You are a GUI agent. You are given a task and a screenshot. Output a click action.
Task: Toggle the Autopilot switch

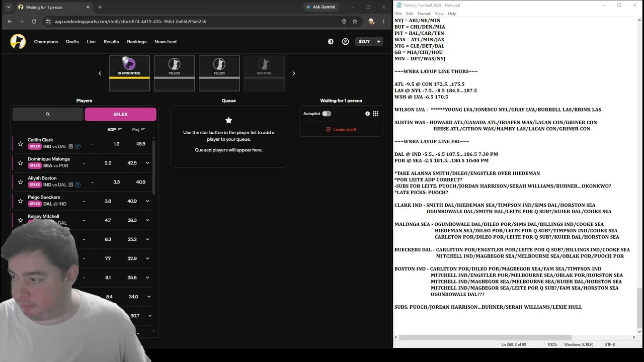coord(327,114)
